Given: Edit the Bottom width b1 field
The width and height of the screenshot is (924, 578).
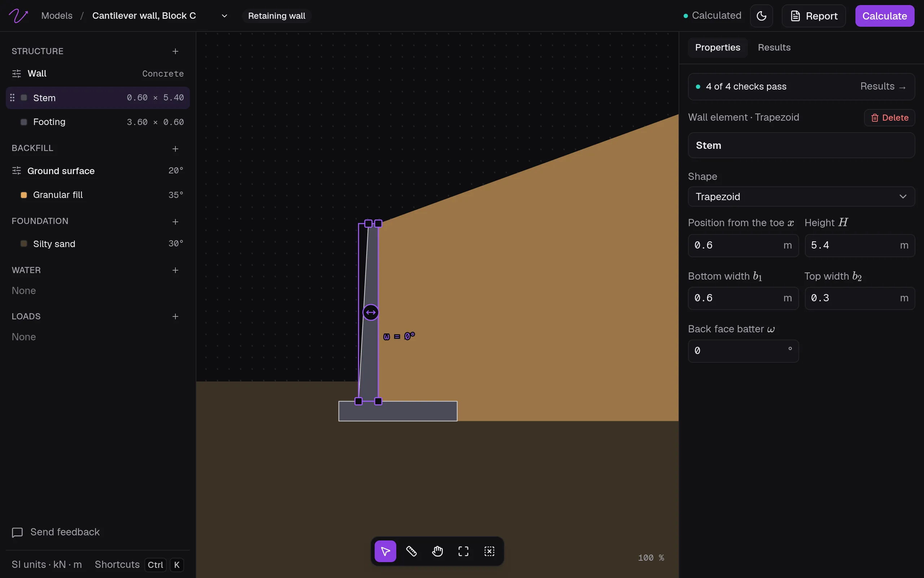Looking at the screenshot, I should 743,298.
